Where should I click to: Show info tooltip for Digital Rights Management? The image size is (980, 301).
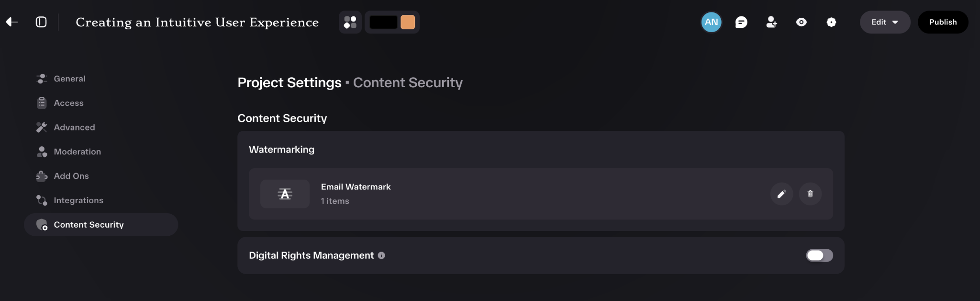(381, 255)
